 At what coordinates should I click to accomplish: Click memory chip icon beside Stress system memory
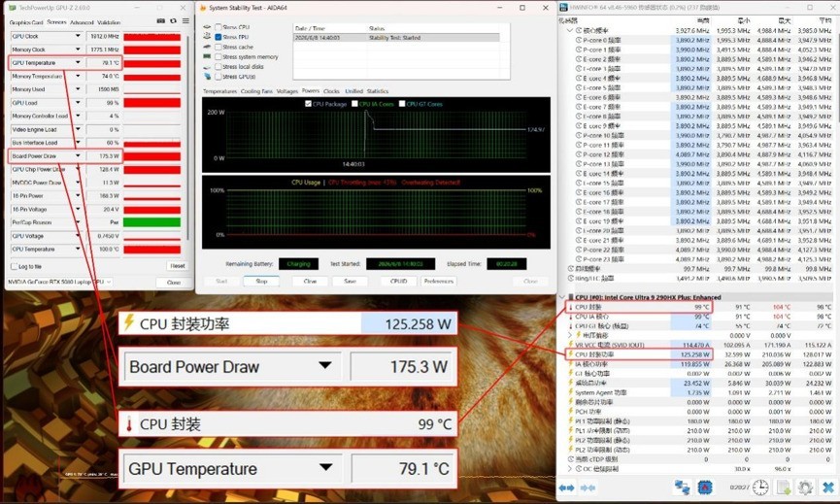point(207,56)
